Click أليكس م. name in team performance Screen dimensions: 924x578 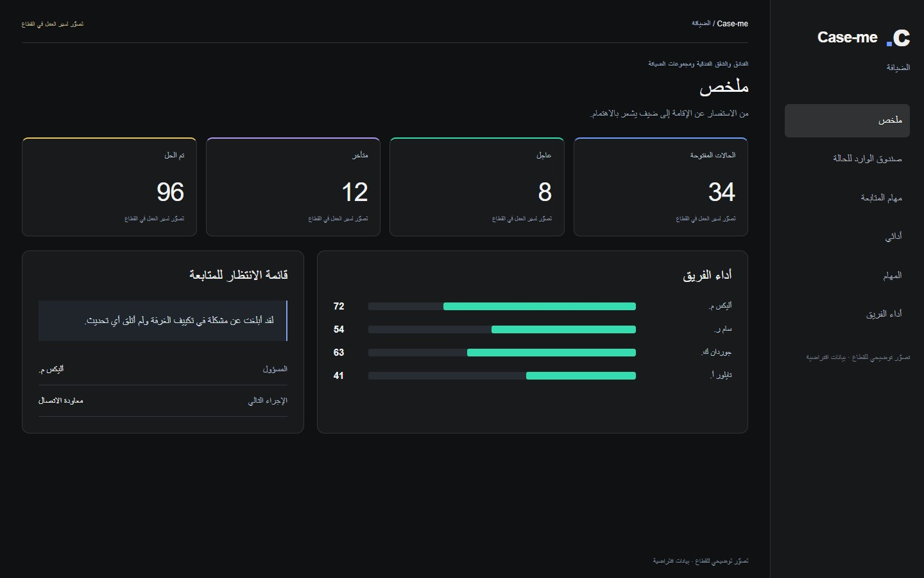[720, 306]
